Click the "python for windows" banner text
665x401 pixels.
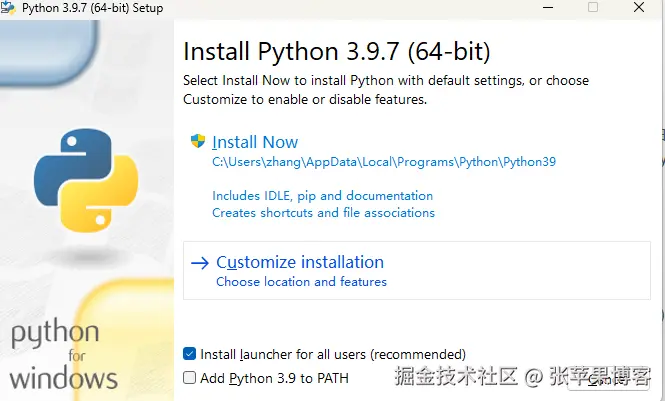[x=60, y=355]
